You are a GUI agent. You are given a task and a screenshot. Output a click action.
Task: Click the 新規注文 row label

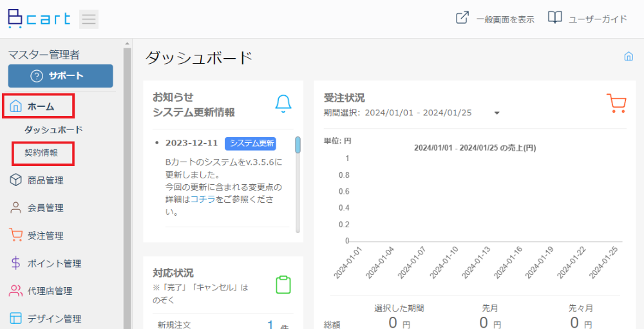click(x=175, y=325)
